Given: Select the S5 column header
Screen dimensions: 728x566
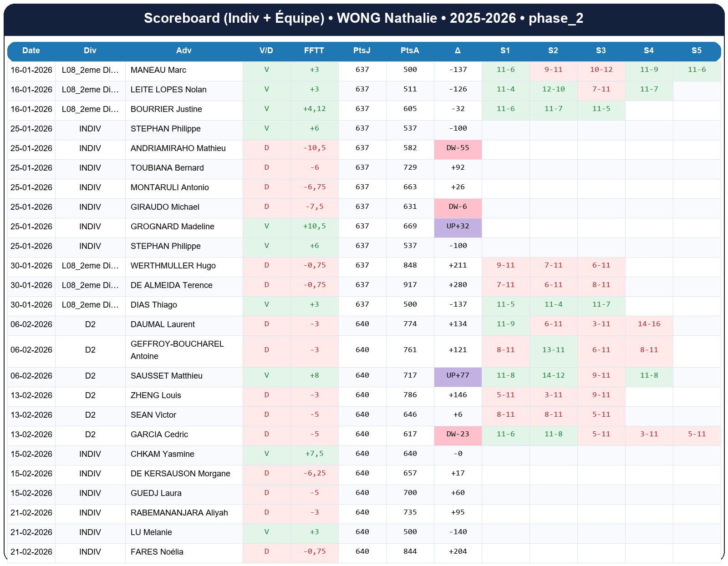Looking at the screenshot, I should point(696,51).
